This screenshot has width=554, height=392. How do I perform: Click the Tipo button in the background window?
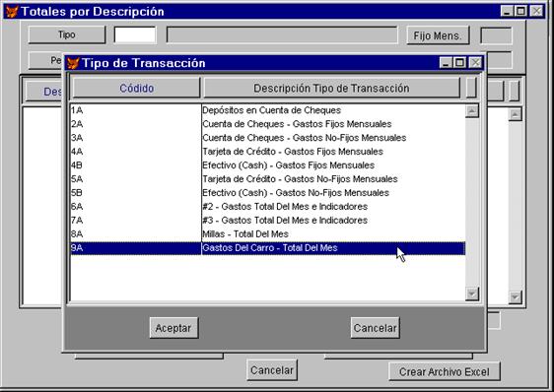67,34
